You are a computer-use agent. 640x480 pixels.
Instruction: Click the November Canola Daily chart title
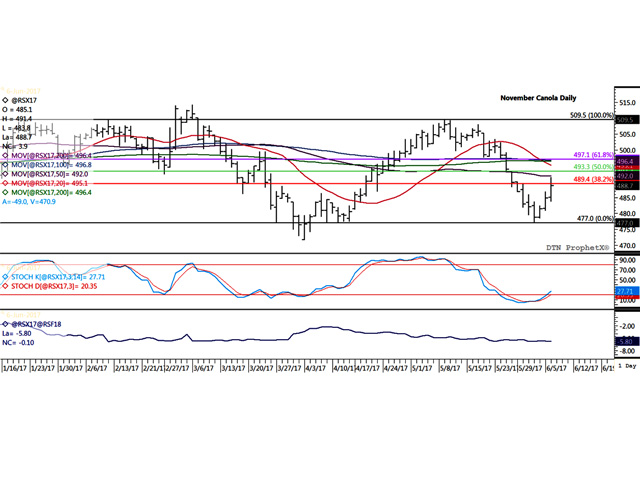pyautogui.click(x=538, y=98)
